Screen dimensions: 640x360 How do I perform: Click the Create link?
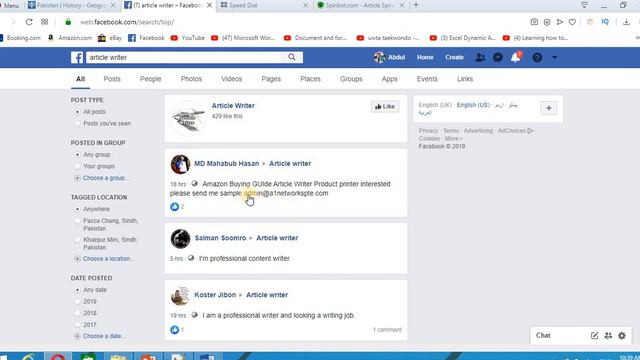click(x=454, y=58)
